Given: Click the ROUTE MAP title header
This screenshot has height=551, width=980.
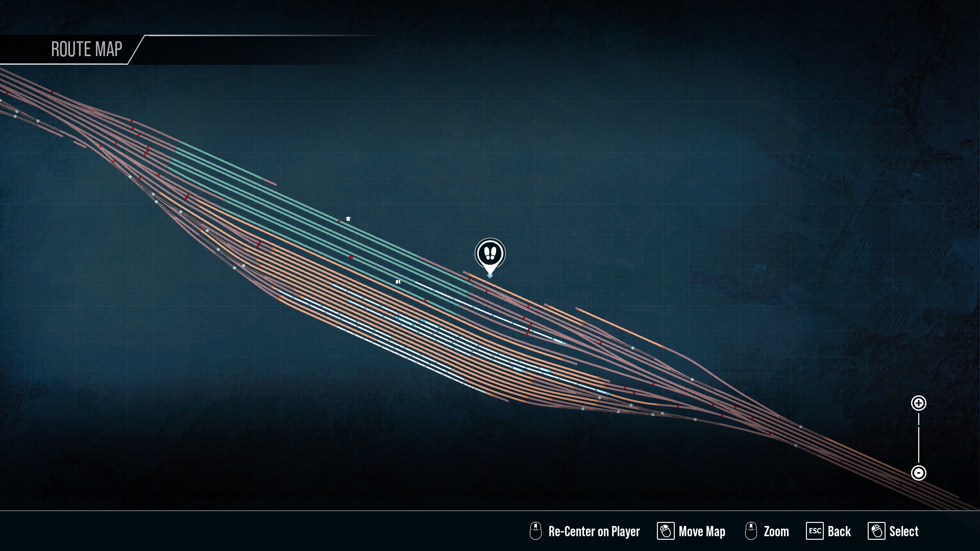Looking at the screenshot, I should click(87, 49).
